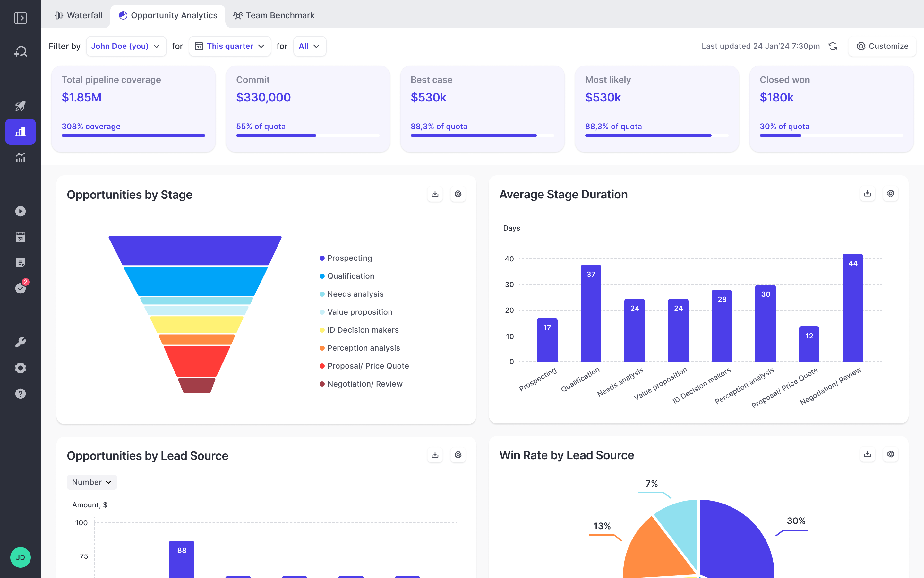The image size is (924, 578).
Task: Click the yellow ID Decision makers funnel segment
Action: 197,325
